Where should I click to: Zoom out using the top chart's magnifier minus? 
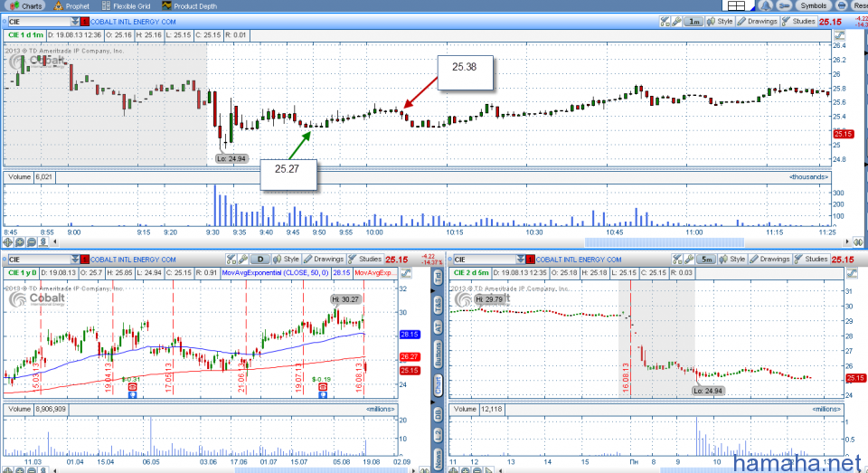coord(31,242)
